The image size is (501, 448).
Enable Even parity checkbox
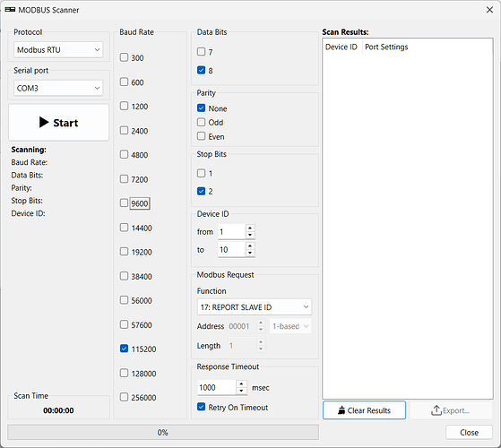[x=201, y=136]
